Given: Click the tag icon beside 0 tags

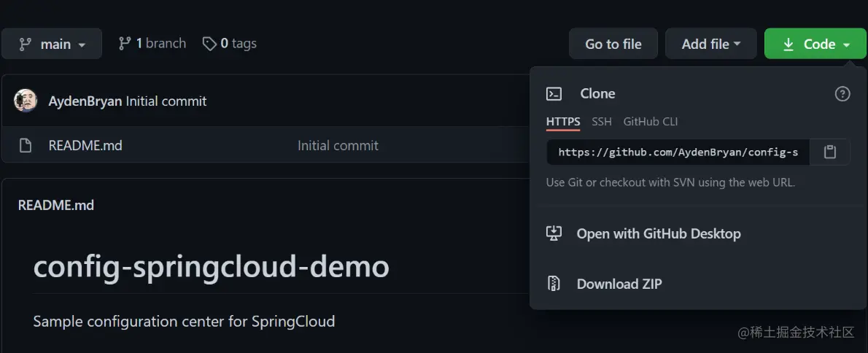Looking at the screenshot, I should [209, 44].
